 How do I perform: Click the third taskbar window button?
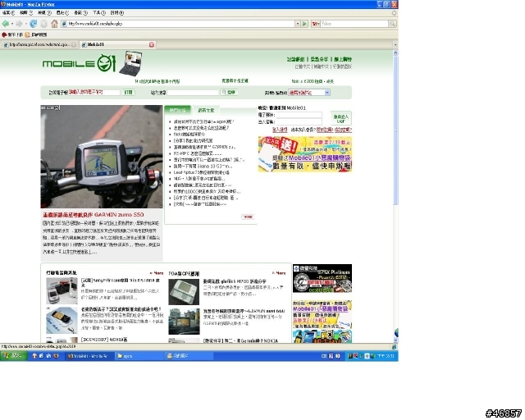point(189,356)
